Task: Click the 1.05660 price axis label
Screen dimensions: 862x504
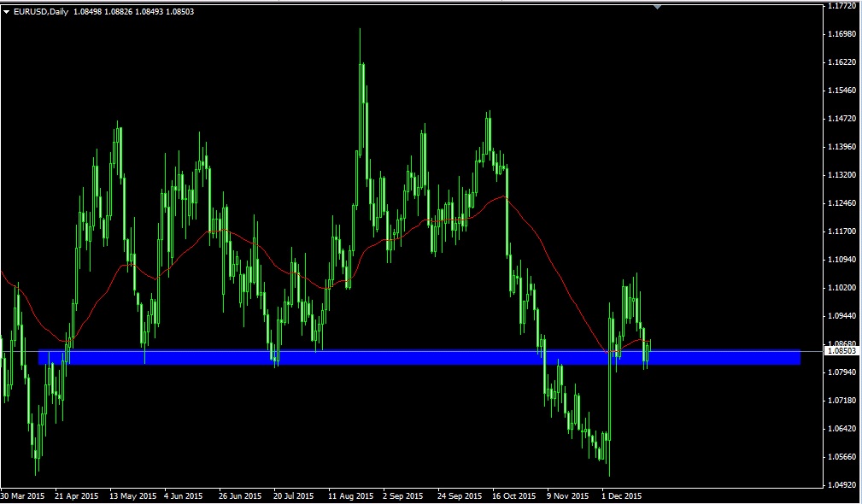Action: coord(841,456)
